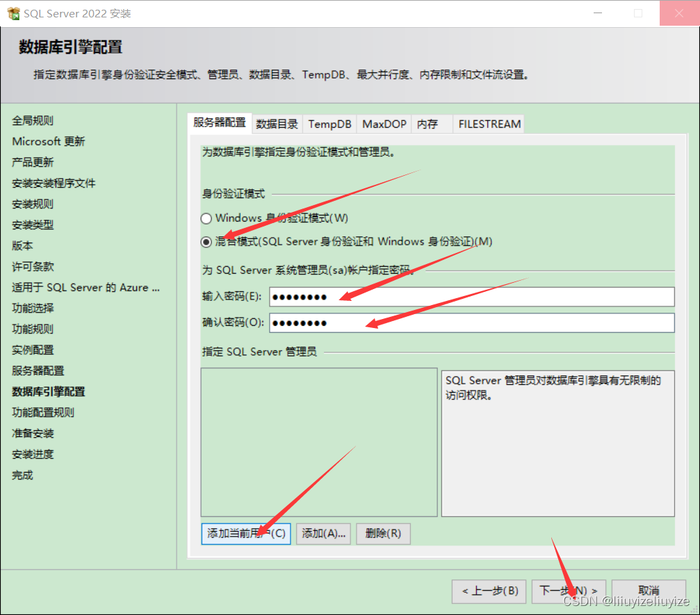Select 适用于 SQL Server 的 Azure step
The width and height of the screenshot is (700, 615).
pos(86,288)
